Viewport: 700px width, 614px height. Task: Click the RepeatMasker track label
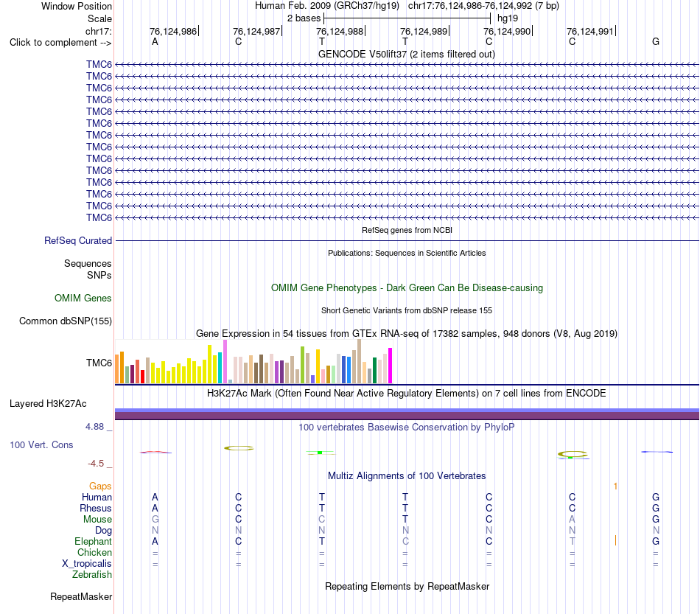[x=81, y=596]
